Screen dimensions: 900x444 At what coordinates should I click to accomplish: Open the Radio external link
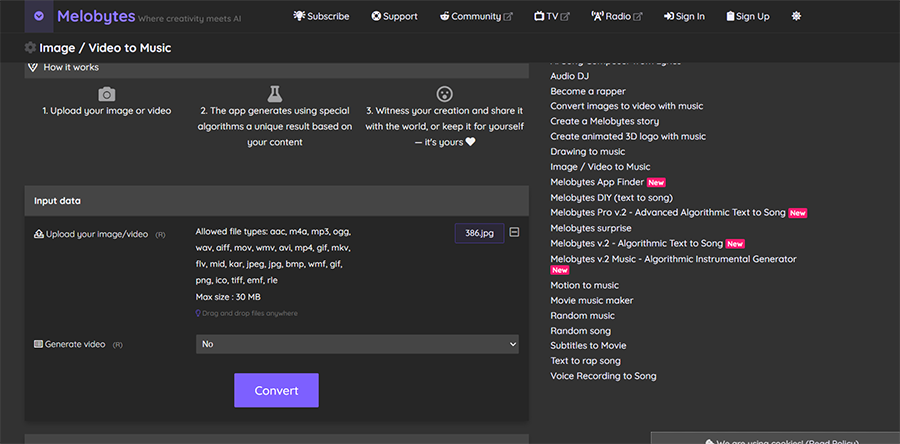pos(616,16)
